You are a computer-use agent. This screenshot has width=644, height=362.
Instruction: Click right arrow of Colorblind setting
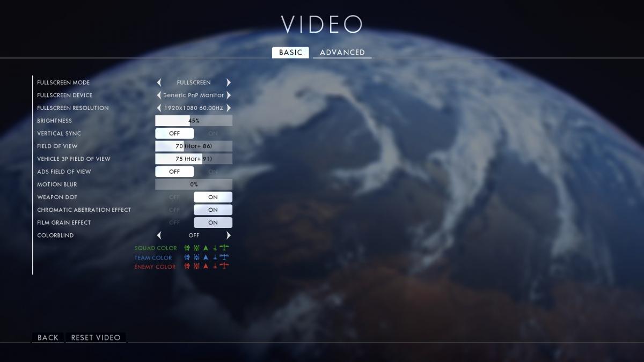click(x=229, y=235)
